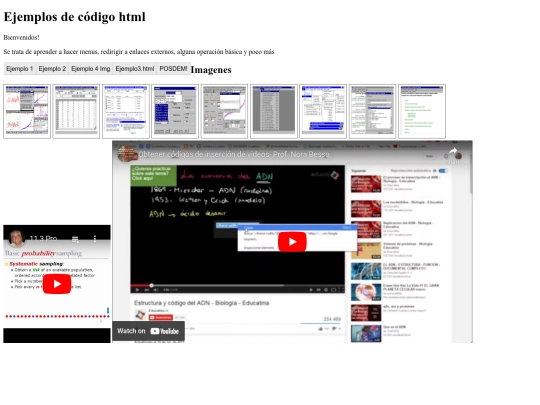This screenshot has height=405, width=540.
Task: Click the Watch on YouTube button
Action: [148, 331]
